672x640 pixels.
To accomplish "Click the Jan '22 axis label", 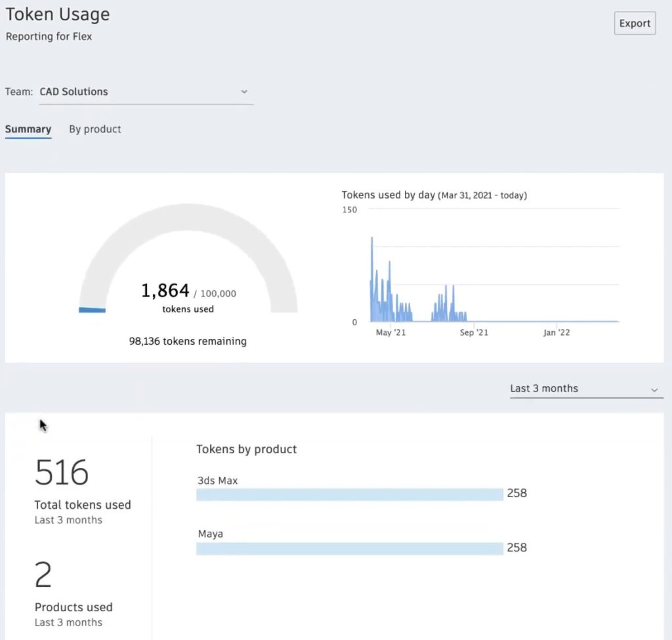I will (556, 333).
